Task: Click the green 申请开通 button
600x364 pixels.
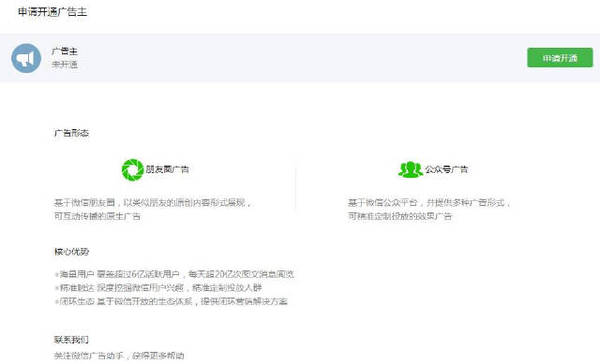Action: point(560,58)
